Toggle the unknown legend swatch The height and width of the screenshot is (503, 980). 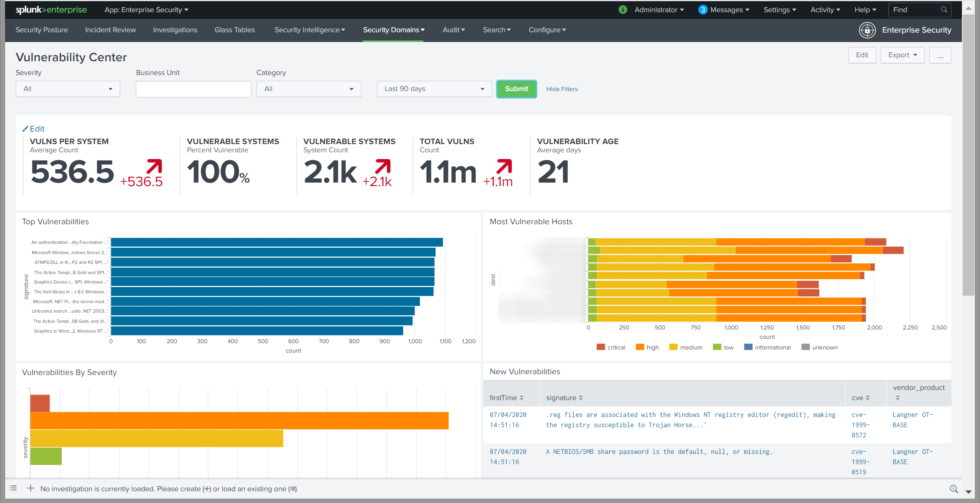(x=806, y=347)
